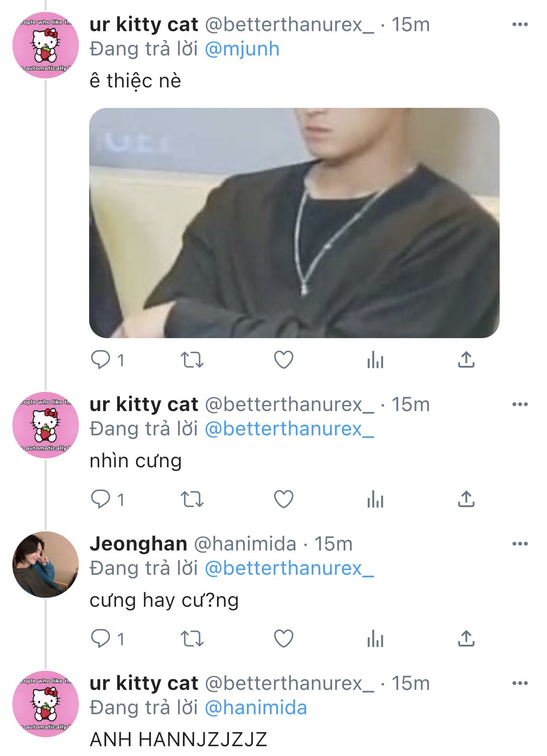Retweet the 'ê thiệc nè' photo tweet
The image size is (547, 756).
(192, 360)
